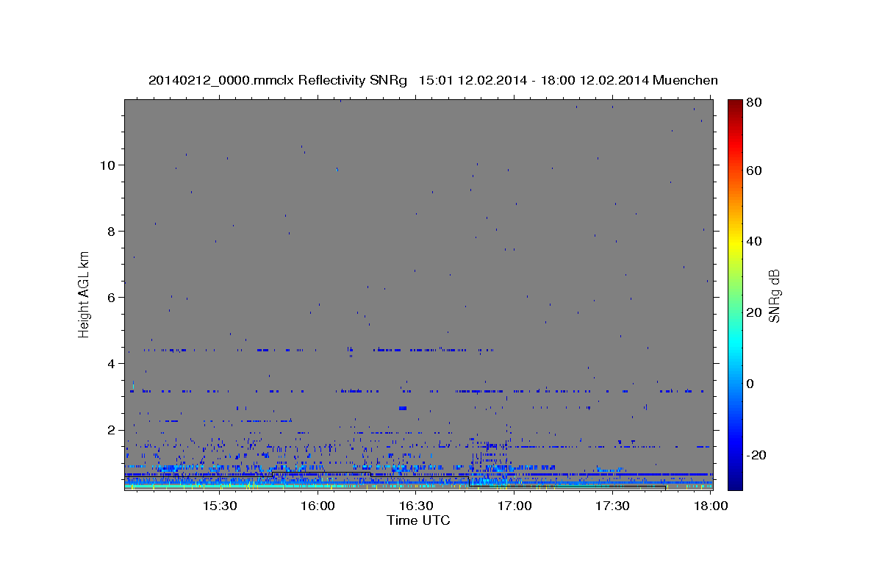
Task: Click the 17:00 time tick label
Action: [x=514, y=506]
